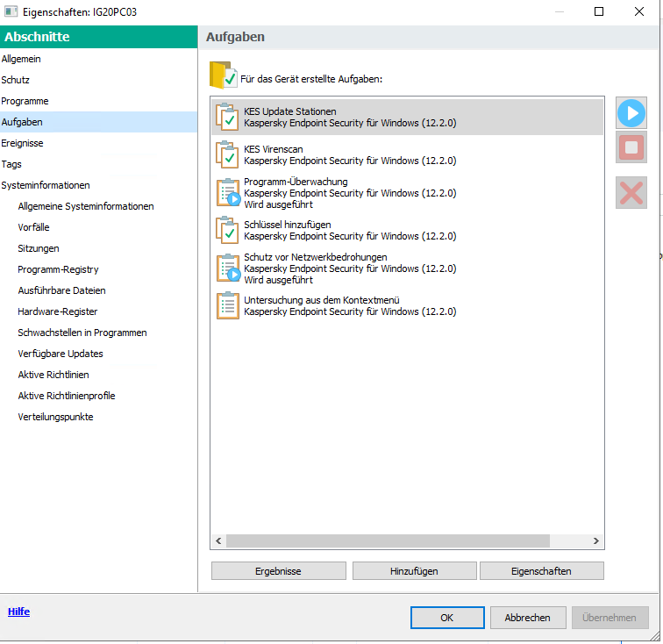Click left arrow of horizontal scrollbar

click(218, 540)
